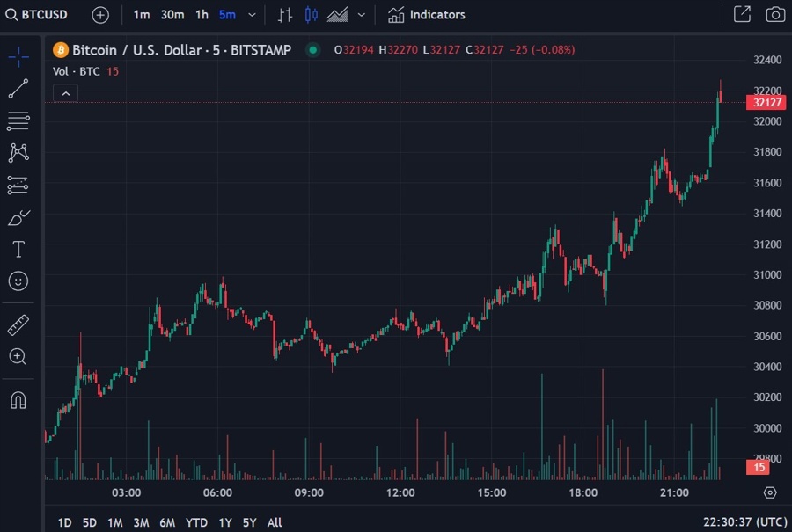Set the range to 1Y

(x=225, y=522)
